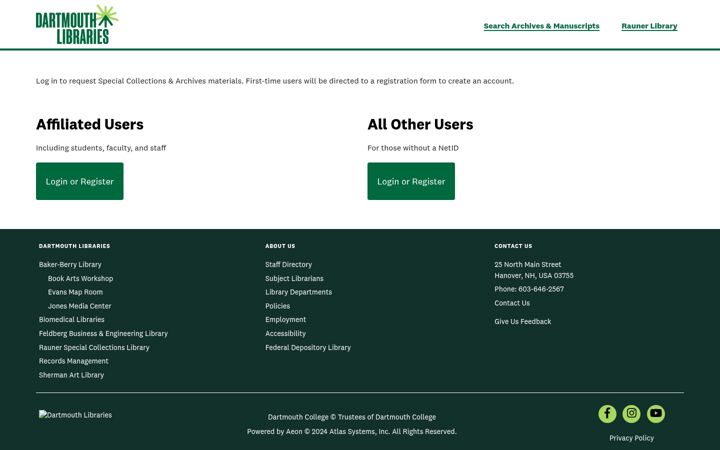Image resolution: width=720 pixels, height=450 pixels.
Task: Open Rauner Special Collections Library link
Action: click(94, 348)
